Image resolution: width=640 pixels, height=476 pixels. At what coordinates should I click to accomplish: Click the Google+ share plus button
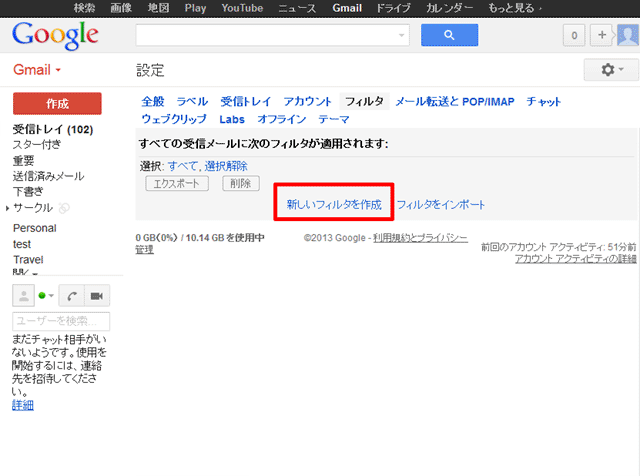[x=602, y=35]
